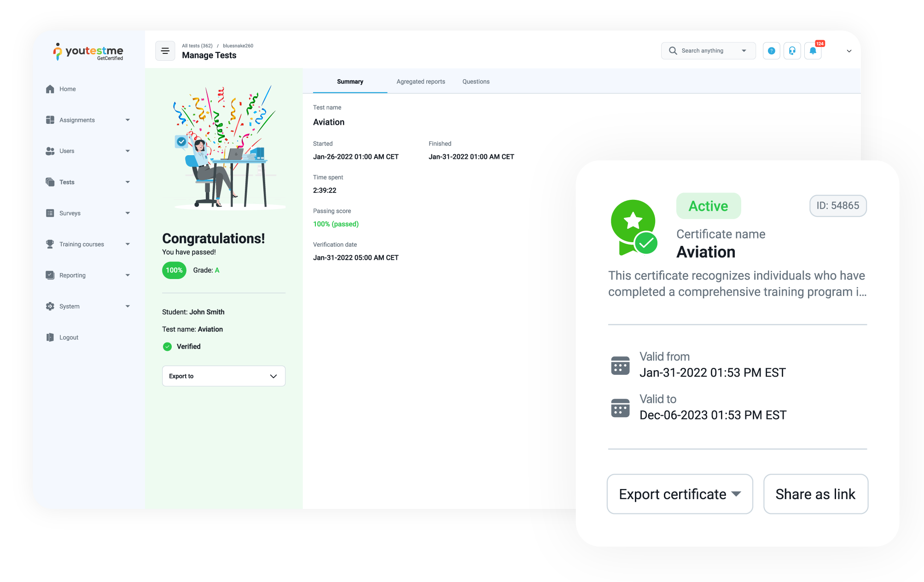Open the help question mark icon
The width and height of the screenshot is (924, 582).
tap(771, 51)
